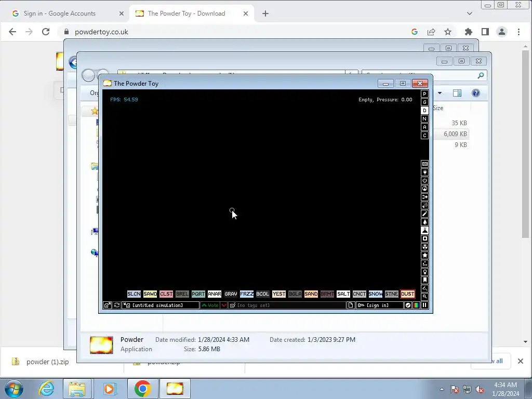Image resolution: width=532 pixels, height=399 pixels.
Task: Toggle Explorer preview pane icon
Action: pos(457,93)
